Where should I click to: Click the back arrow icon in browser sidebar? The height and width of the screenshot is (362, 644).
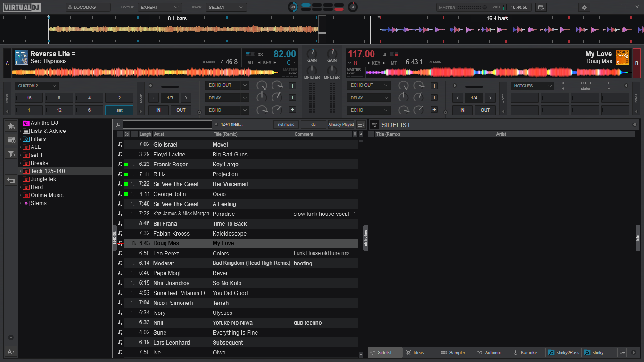coord(10,180)
